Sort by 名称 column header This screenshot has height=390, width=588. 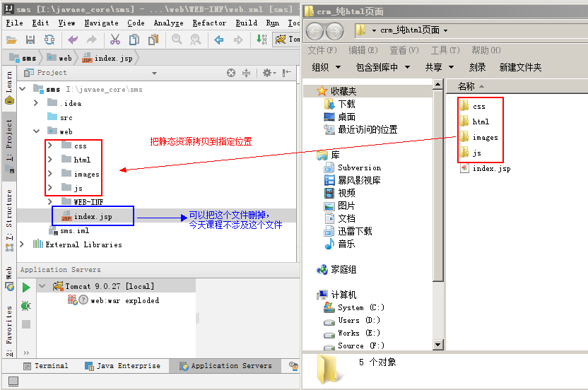click(466, 86)
